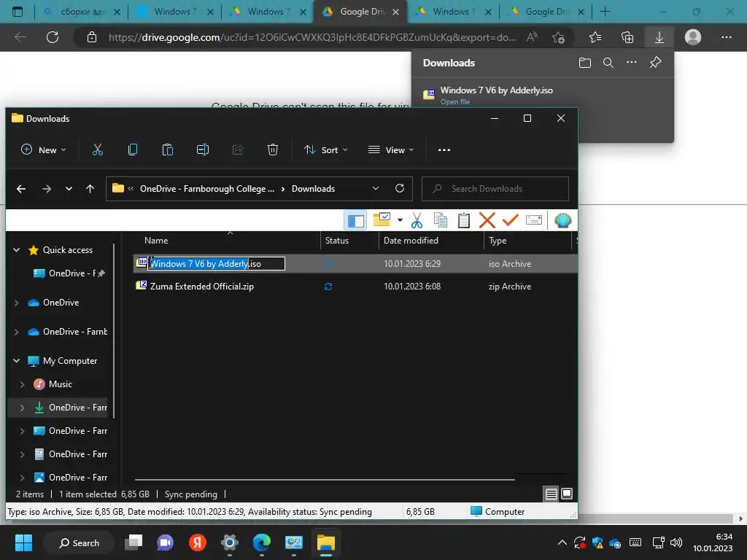Click OneDrive - Farnborough College breadcrumb
Screen dimensions: 747x560
pyautogui.click(x=206, y=189)
